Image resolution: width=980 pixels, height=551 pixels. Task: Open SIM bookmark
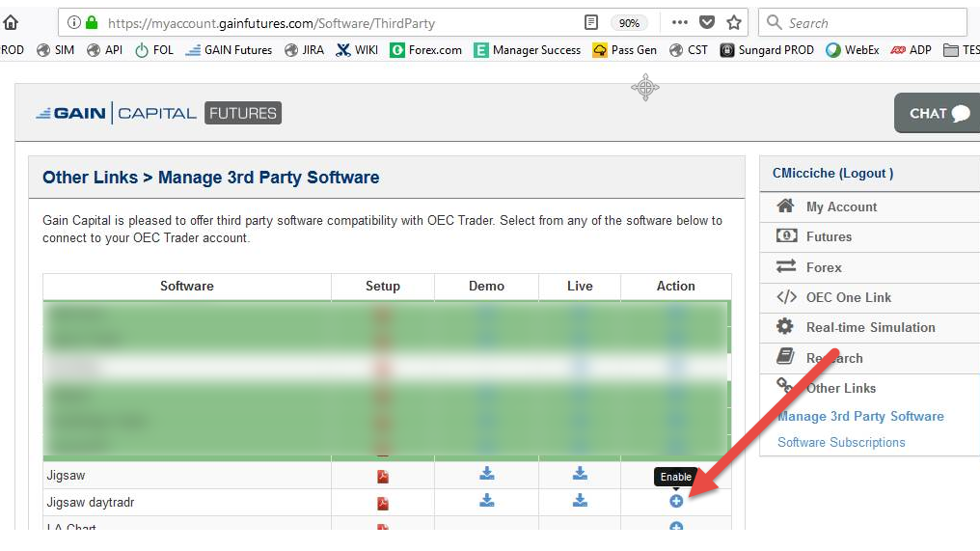[55, 50]
